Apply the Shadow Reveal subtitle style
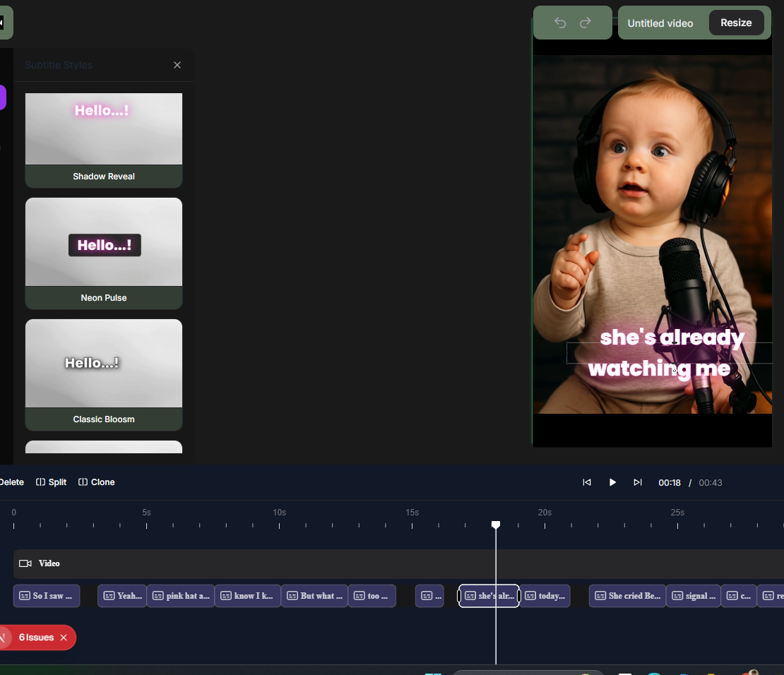The image size is (784, 675). coord(104,140)
